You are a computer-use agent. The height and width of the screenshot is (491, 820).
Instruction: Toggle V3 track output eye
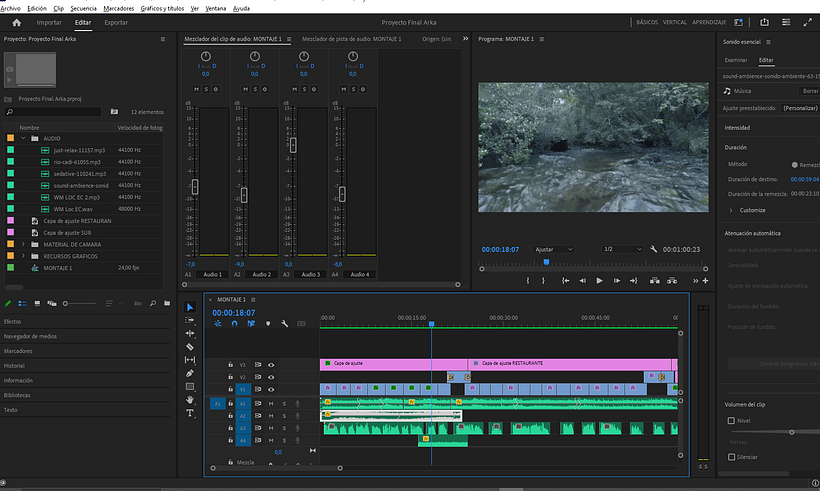271,365
